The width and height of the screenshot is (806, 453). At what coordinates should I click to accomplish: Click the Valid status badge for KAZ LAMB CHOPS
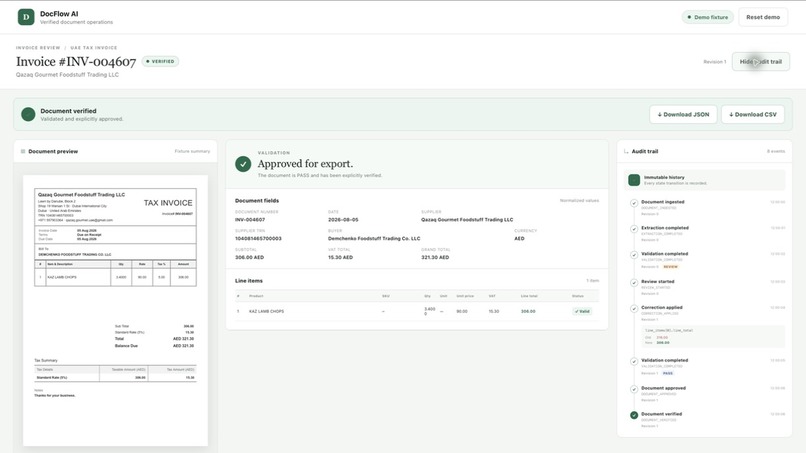[582, 311]
